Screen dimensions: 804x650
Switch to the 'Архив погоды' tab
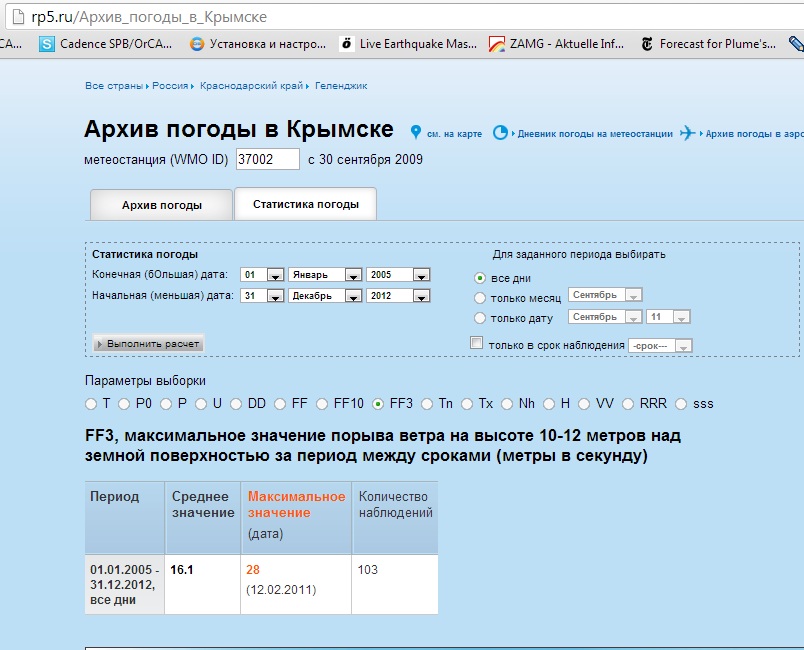tap(162, 205)
